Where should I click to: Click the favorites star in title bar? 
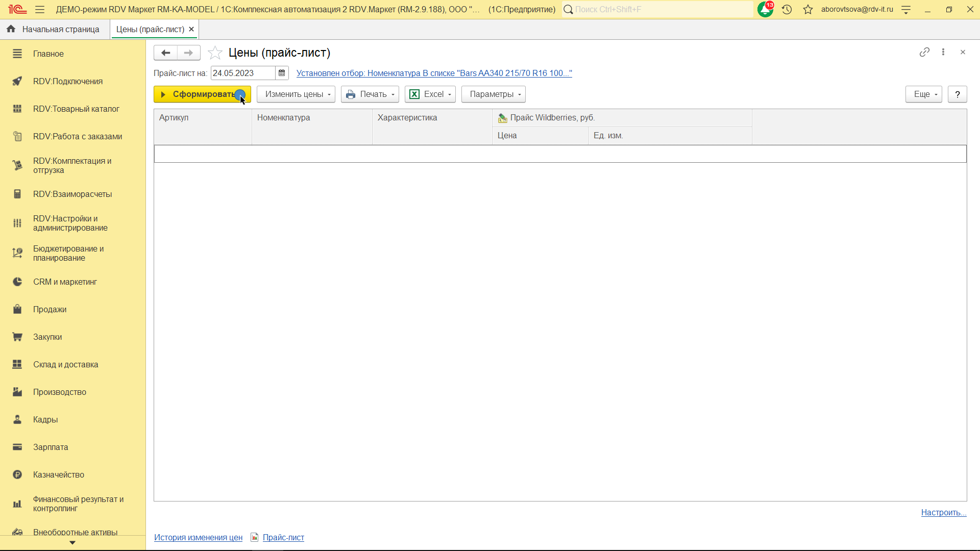point(808,10)
